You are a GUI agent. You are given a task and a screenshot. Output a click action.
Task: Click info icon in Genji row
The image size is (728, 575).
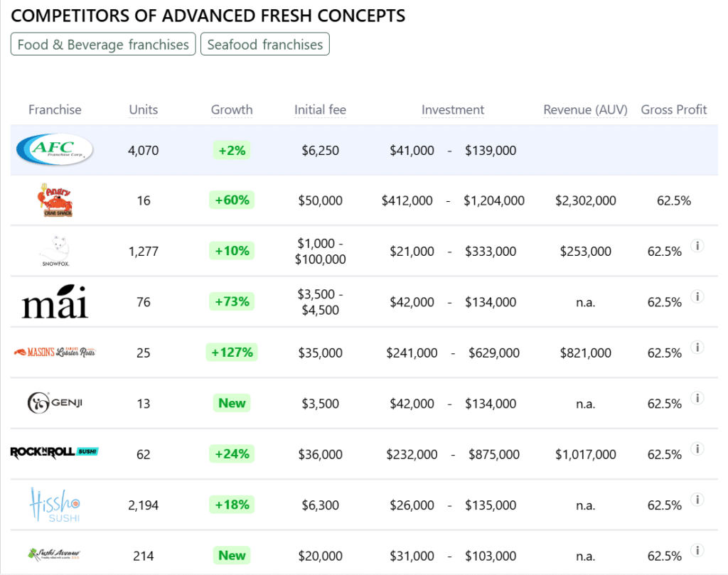click(x=697, y=398)
